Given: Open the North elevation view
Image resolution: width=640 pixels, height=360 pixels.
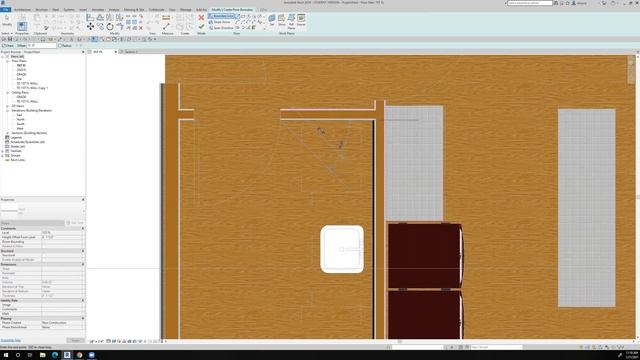Looking at the screenshot, I should 20,120.
